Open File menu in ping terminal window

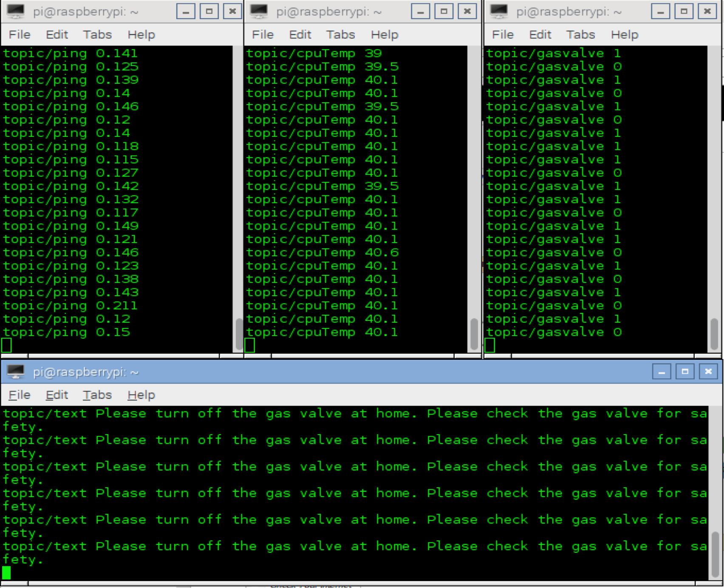pyautogui.click(x=20, y=35)
